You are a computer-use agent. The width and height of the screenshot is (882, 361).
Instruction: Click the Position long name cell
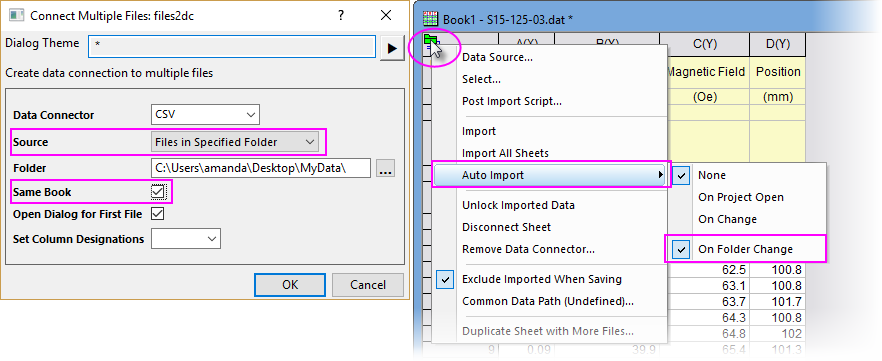[778, 72]
